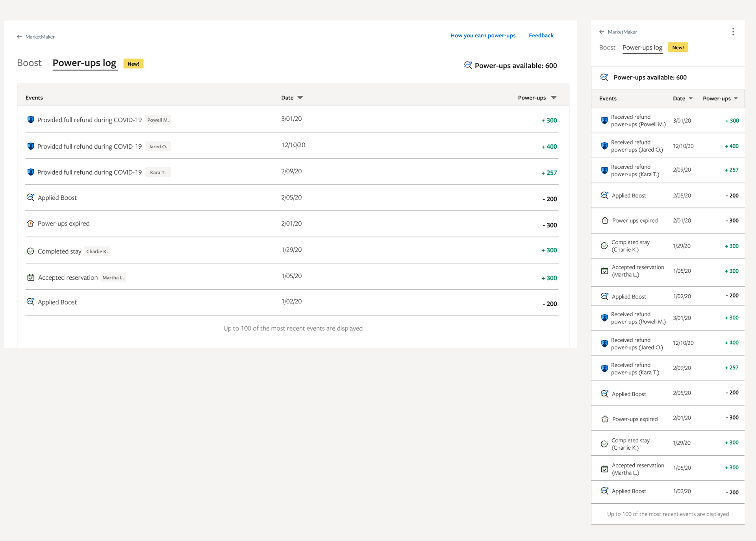
Task: Click the Jared O. guest tag
Action: click(157, 146)
